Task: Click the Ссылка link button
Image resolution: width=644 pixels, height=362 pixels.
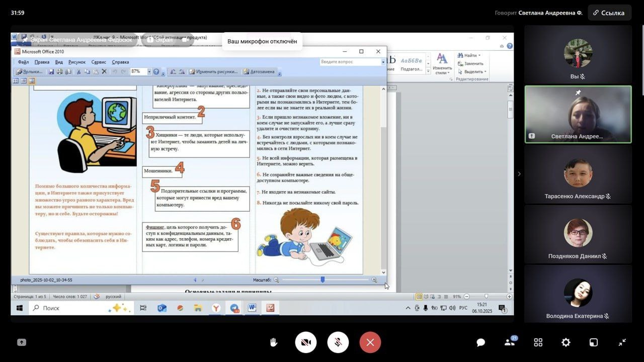Action: pos(610,13)
